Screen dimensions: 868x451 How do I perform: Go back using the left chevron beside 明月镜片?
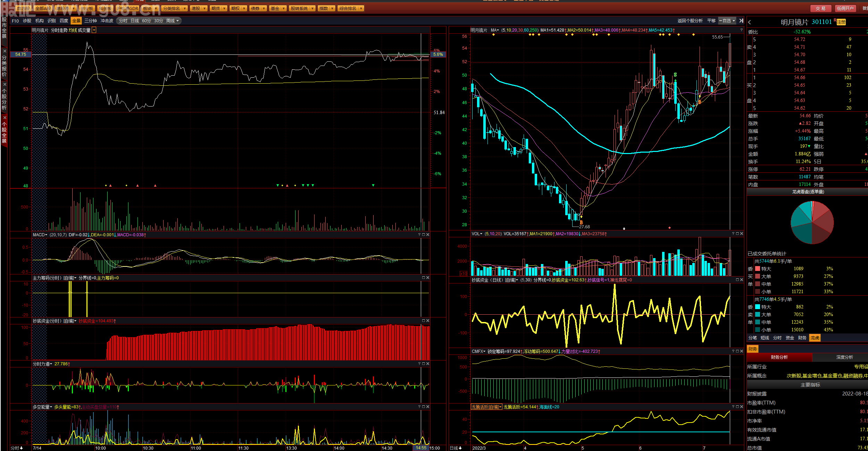coord(750,22)
